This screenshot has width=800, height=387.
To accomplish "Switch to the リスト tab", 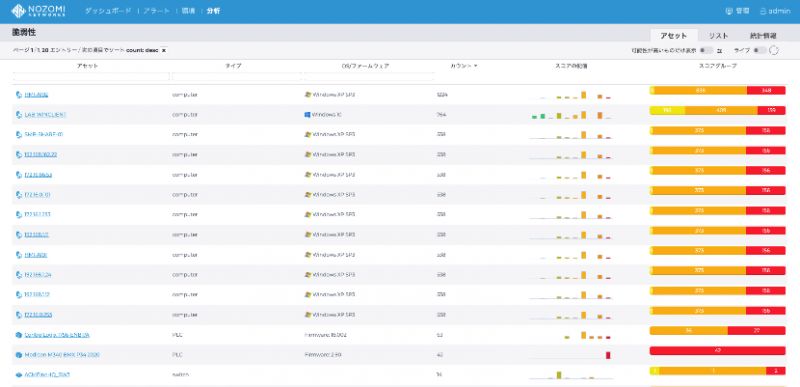I will [x=718, y=36].
